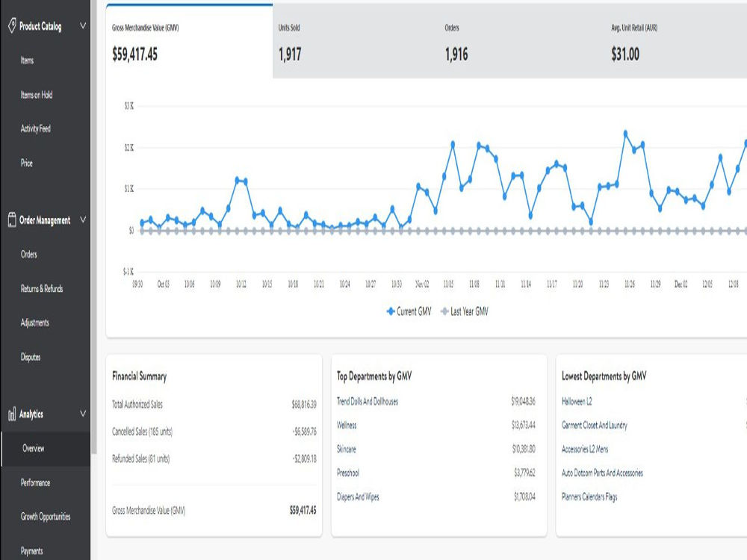Click the Diapers And Wipes department

[x=358, y=497]
